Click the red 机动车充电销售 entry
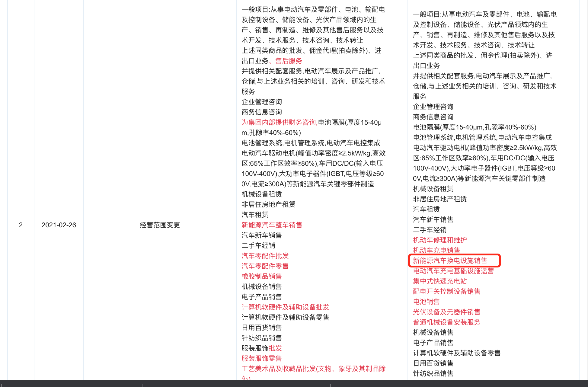 [436, 250]
